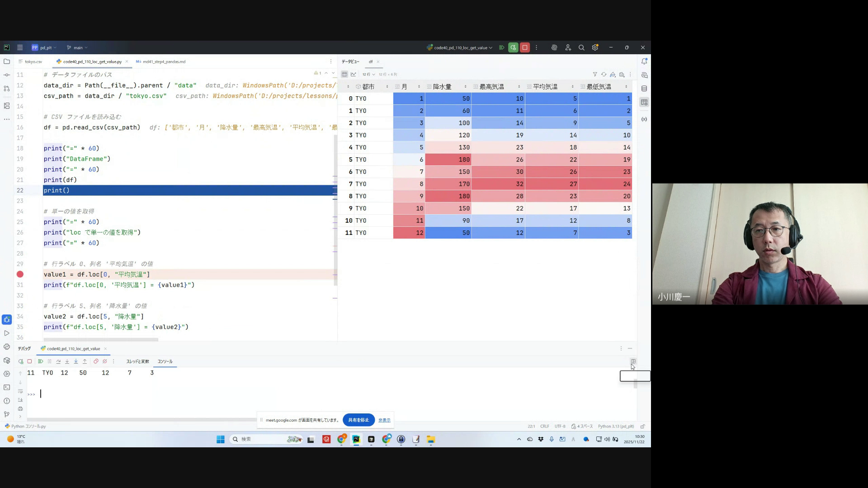This screenshot has width=868, height=488.
Task: Open the View Breakpoints icon
Action: 96,361
